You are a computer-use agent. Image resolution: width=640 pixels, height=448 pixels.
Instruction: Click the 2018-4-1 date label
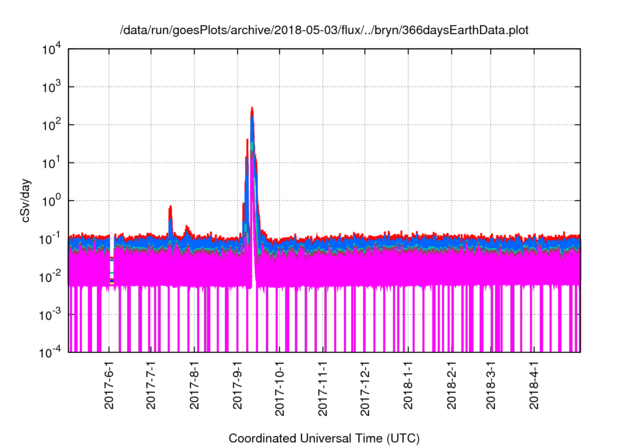pyautogui.click(x=534, y=385)
